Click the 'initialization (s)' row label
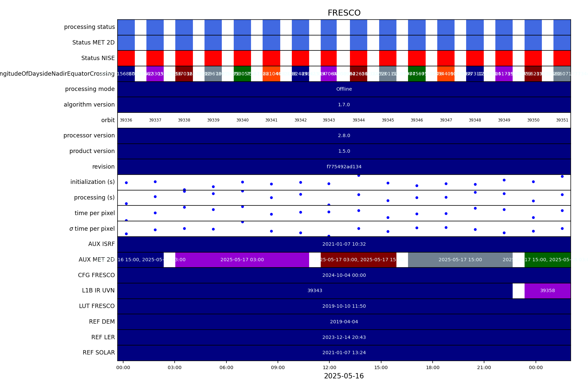This screenshot has height=392, width=588. (93, 182)
